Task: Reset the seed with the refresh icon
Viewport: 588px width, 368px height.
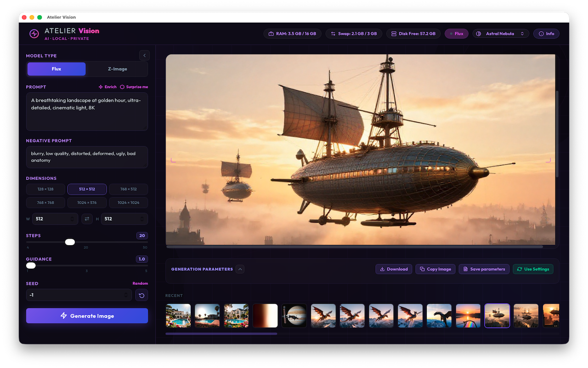Action: tap(141, 295)
